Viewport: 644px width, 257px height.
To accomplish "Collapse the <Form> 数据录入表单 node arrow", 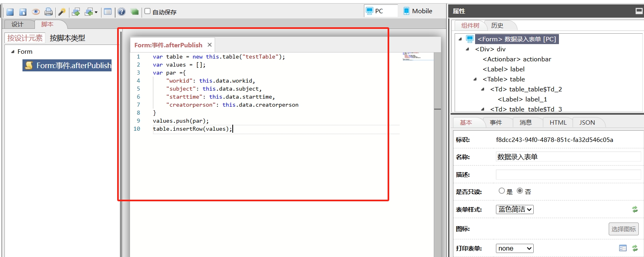I will pyautogui.click(x=460, y=39).
